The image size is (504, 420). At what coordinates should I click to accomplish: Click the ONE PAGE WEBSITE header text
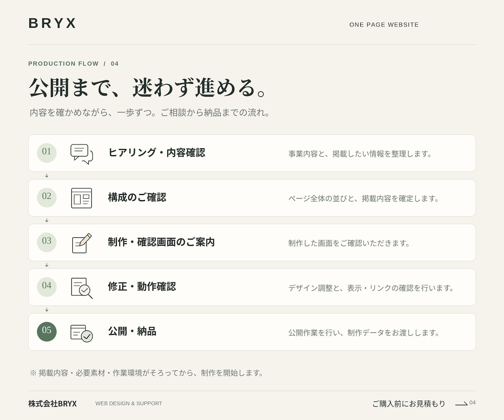pos(384,25)
